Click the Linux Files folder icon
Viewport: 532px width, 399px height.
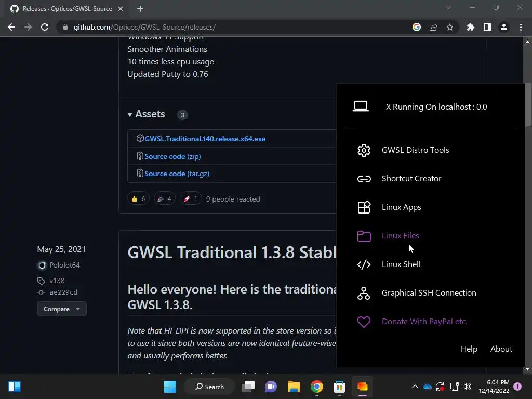point(364,236)
